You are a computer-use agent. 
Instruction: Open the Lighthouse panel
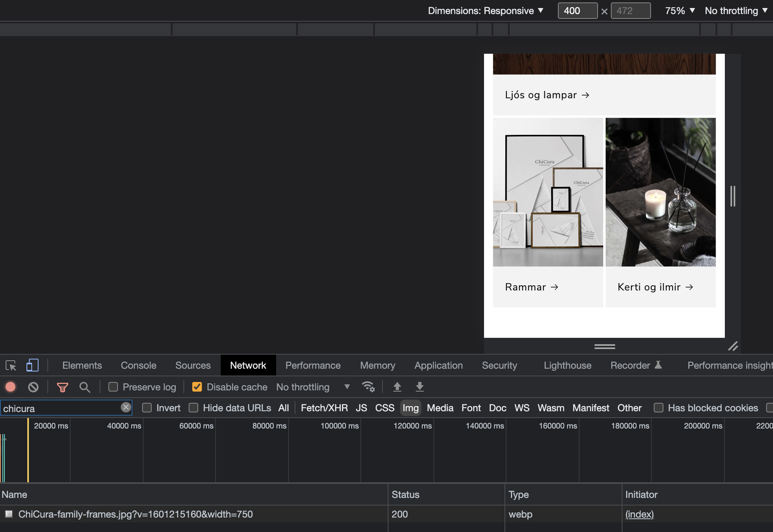pos(567,365)
